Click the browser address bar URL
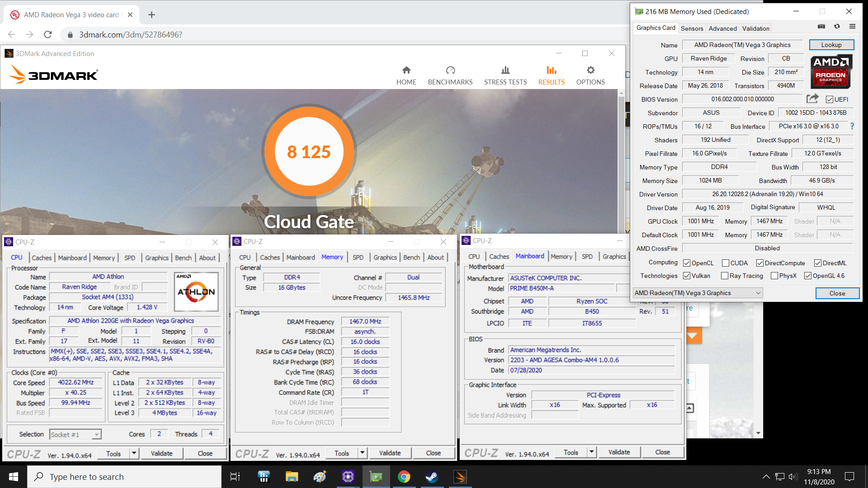This screenshot has width=868, height=488. click(x=131, y=35)
